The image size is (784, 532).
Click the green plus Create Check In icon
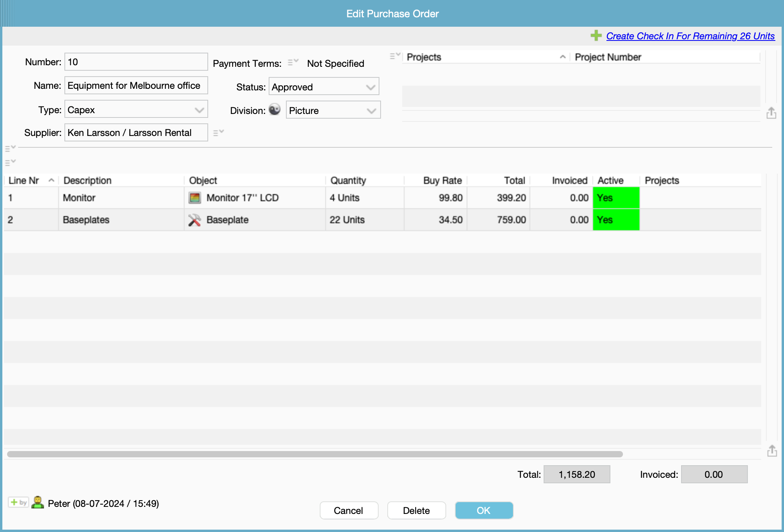596,36
